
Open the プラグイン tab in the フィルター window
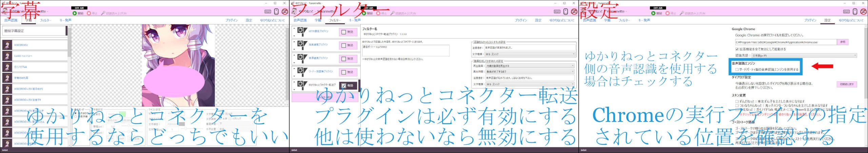[x=521, y=20]
